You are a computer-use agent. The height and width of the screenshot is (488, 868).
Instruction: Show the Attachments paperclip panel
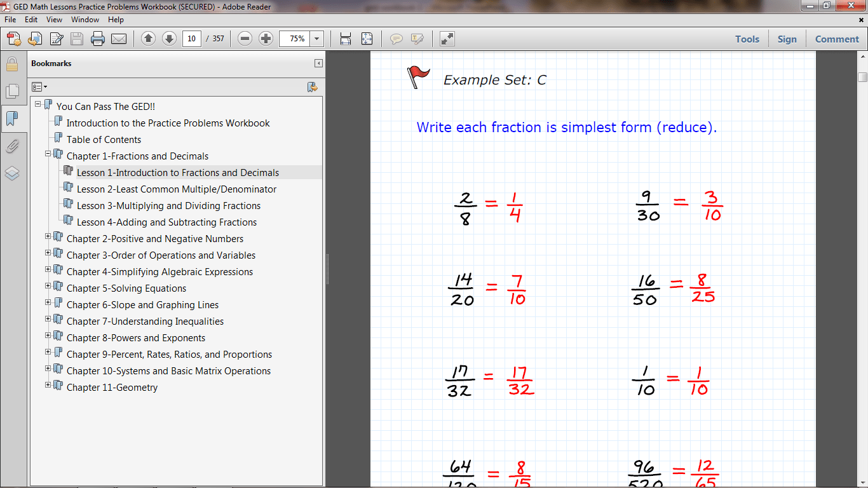pyautogui.click(x=11, y=146)
